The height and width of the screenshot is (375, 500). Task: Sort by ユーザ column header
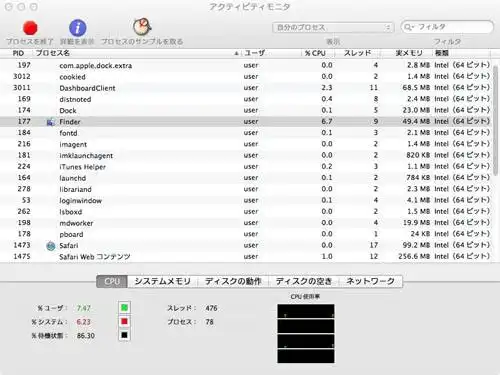tap(271, 53)
